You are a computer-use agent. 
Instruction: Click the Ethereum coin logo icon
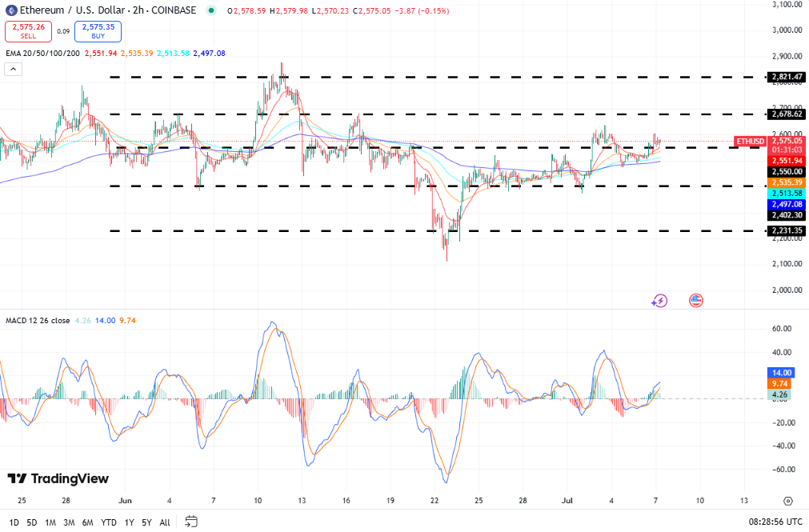click(11, 10)
